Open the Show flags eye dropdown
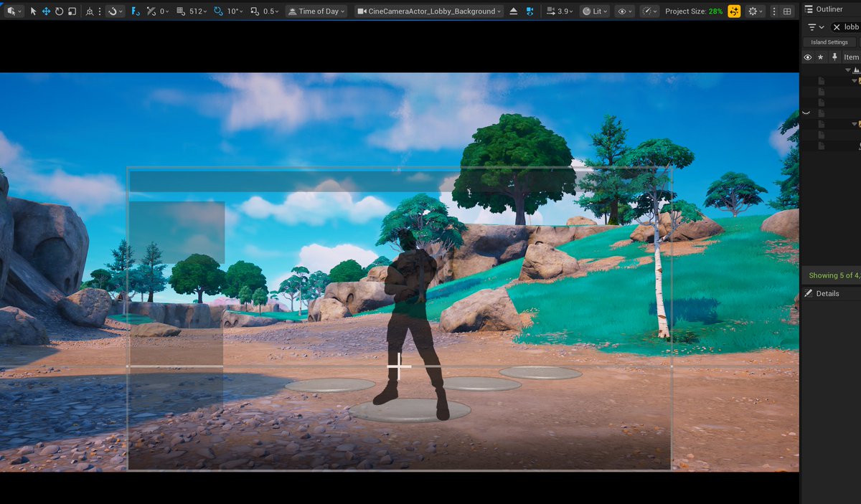Image resolution: width=861 pixels, height=504 pixels. [626, 11]
